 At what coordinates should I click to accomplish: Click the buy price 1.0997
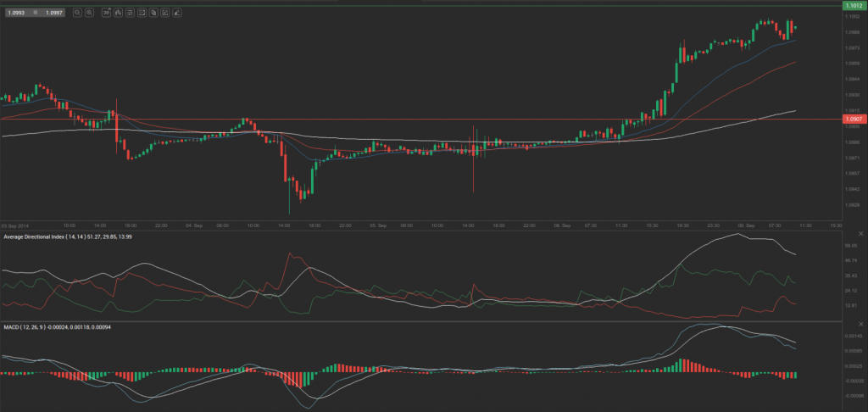tap(54, 13)
